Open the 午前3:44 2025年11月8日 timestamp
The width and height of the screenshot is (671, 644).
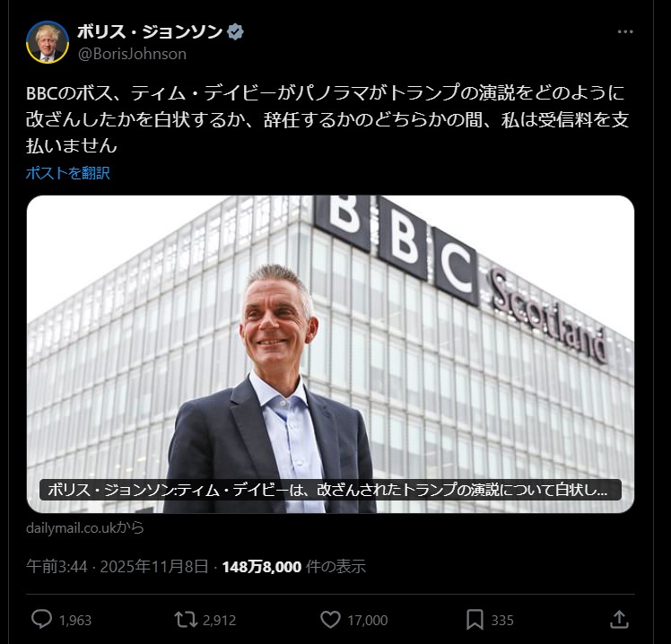pyautogui.click(x=118, y=567)
